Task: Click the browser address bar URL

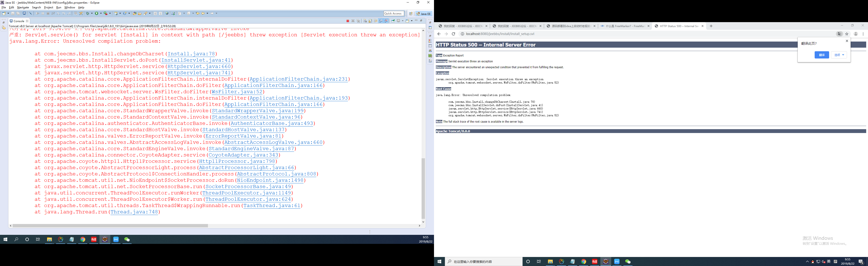Action: pyautogui.click(x=500, y=34)
